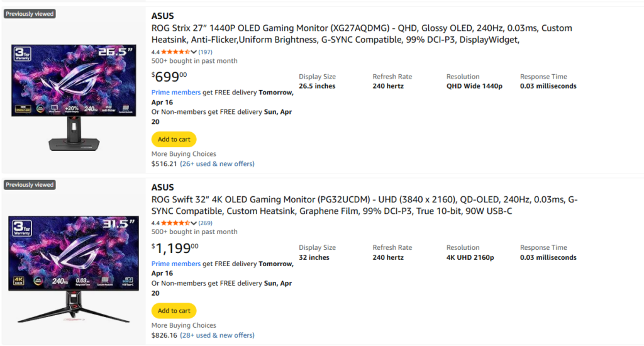Add the $699 ROG Strix to cart

tap(174, 139)
